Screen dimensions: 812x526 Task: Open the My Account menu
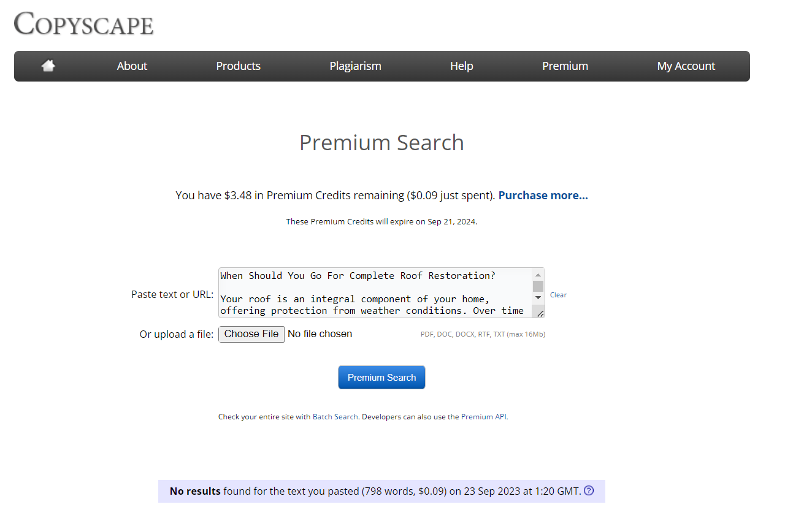pos(686,66)
